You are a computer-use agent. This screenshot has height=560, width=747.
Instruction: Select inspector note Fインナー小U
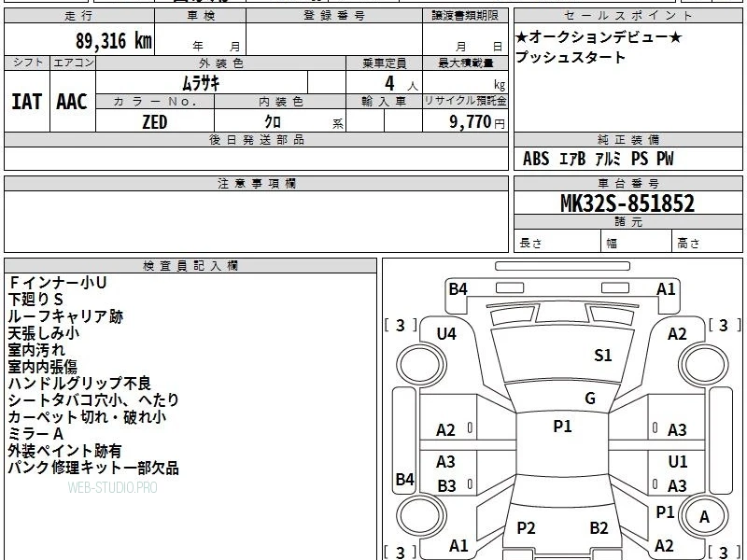coord(57,283)
